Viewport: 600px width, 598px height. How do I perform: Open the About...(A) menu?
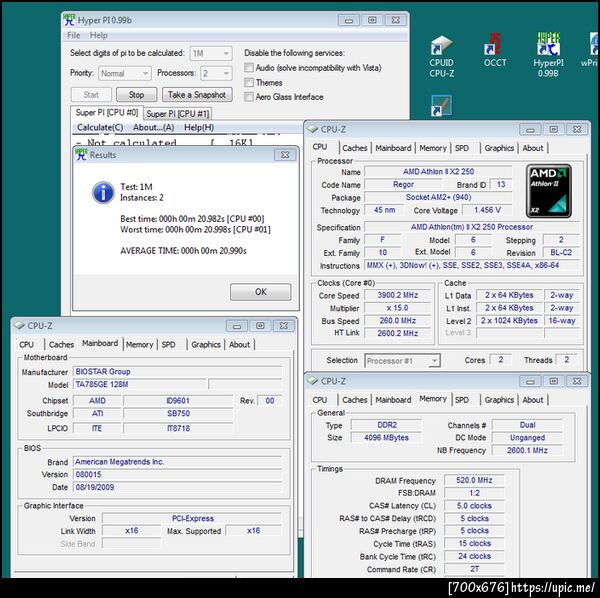click(153, 127)
